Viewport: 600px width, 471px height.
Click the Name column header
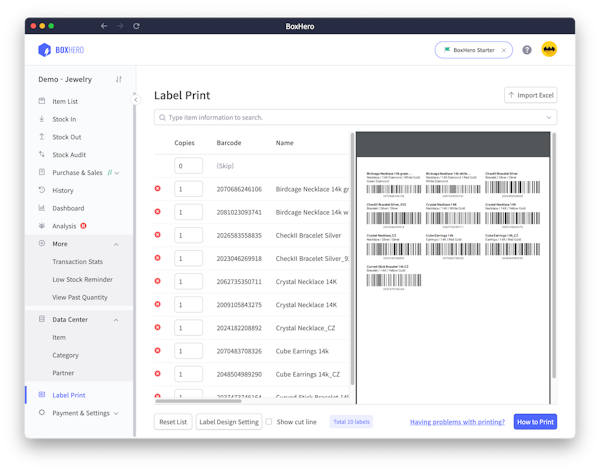(x=285, y=143)
